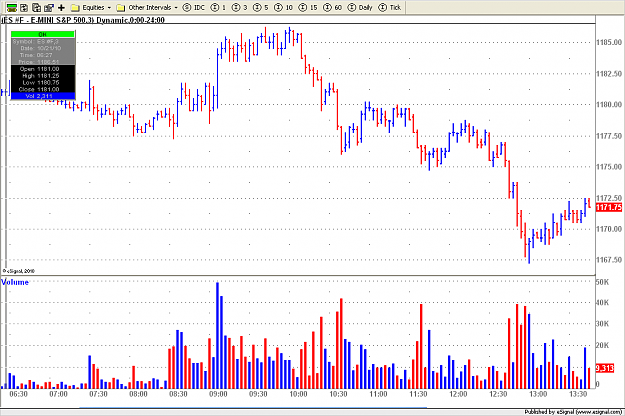Switch to the 60 minute interval
This screenshot has height=416, width=625.
point(332,8)
